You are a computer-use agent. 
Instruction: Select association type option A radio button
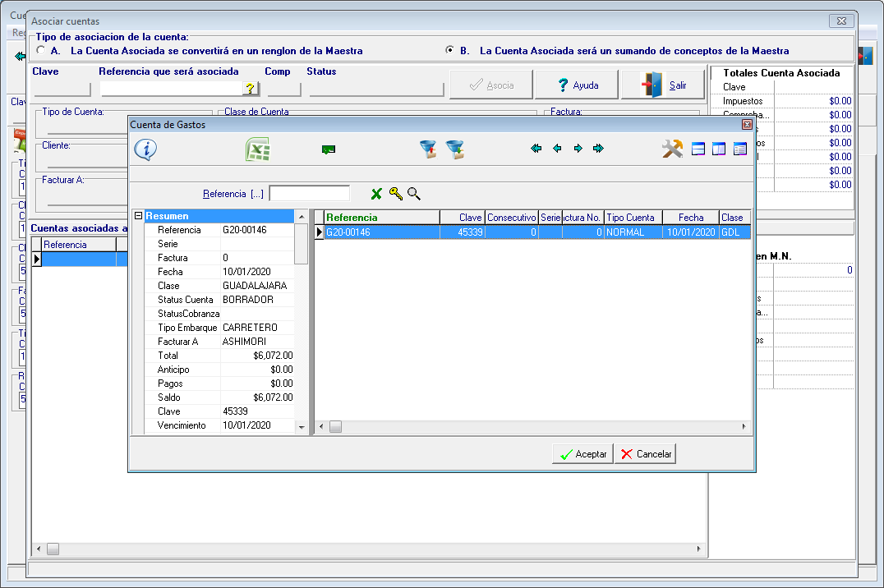pos(40,50)
